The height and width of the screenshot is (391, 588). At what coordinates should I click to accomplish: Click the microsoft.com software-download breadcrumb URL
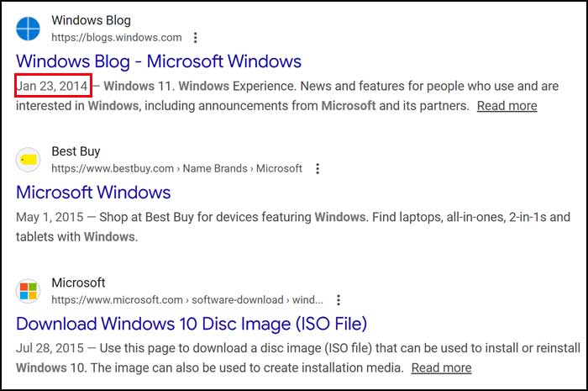point(187,300)
